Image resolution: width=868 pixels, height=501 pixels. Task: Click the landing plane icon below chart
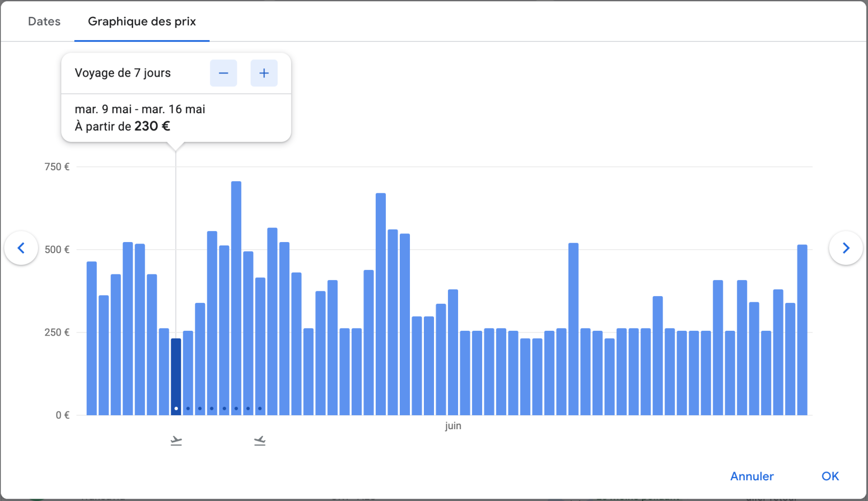[x=260, y=441]
